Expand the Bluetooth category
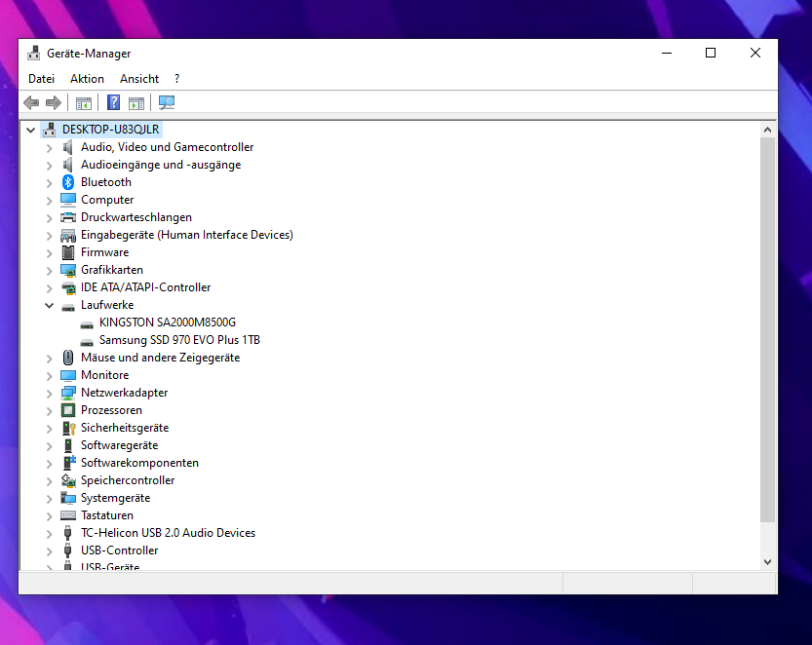 [49, 183]
